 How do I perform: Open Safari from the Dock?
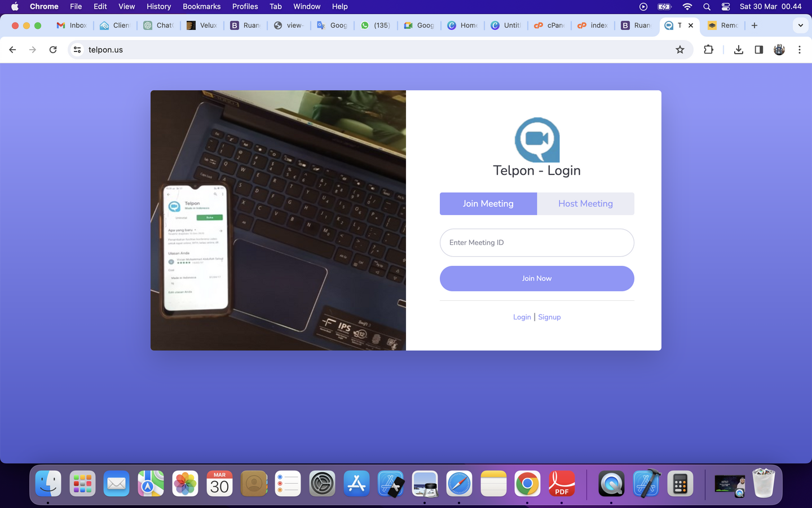tap(459, 484)
